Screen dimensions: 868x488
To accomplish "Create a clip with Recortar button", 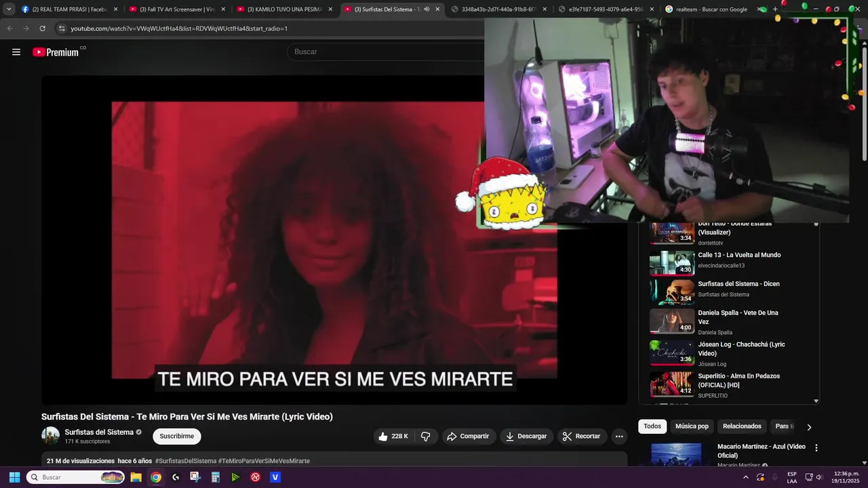I will click(582, 436).
